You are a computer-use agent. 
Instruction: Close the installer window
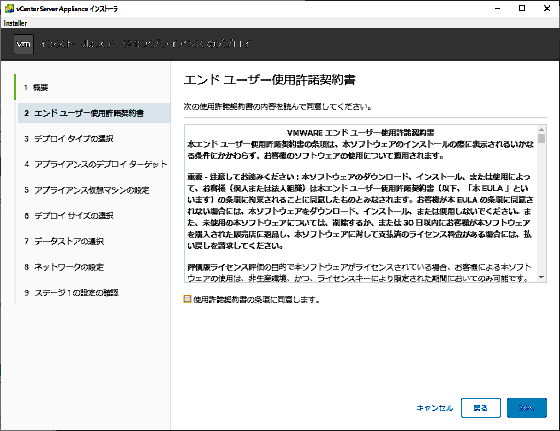point(547,8)
